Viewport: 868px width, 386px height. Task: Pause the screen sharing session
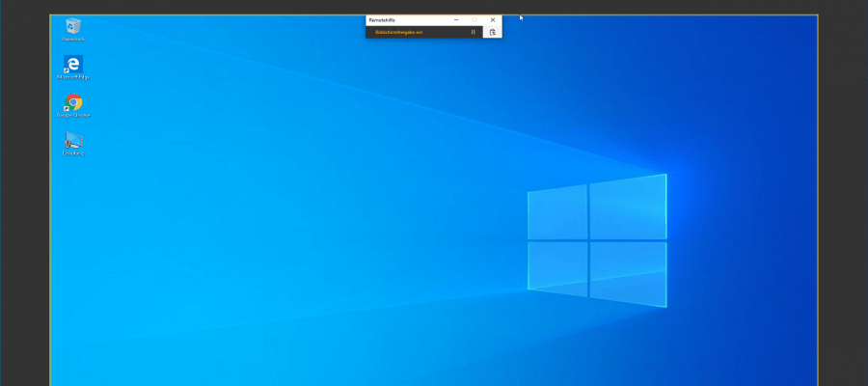click(473, 32)
